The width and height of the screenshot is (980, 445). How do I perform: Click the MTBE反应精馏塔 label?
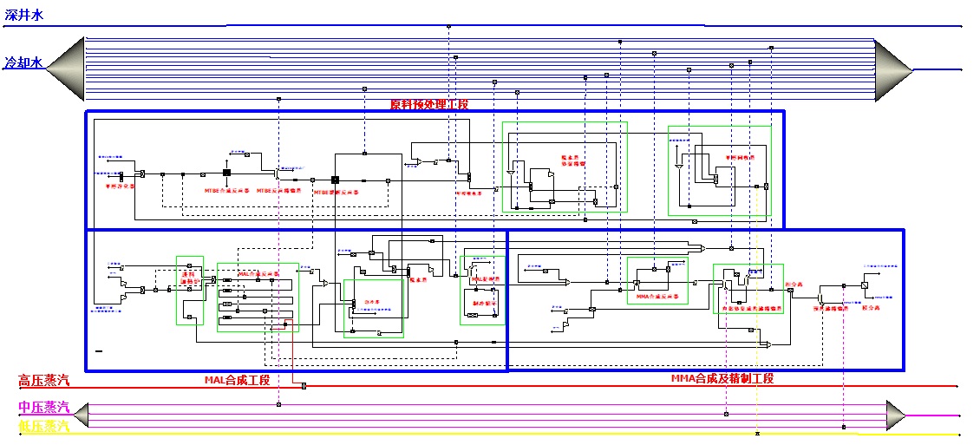(x=279, y=191)
